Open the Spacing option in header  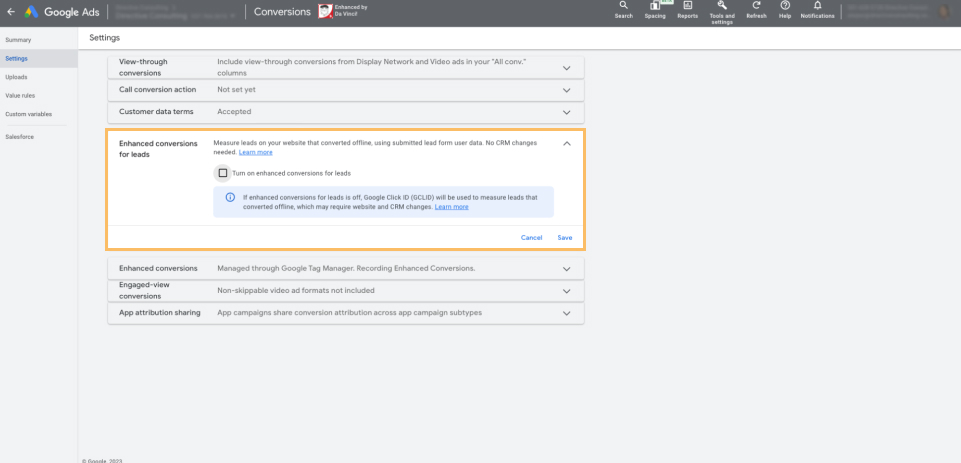tap(655, 10)
